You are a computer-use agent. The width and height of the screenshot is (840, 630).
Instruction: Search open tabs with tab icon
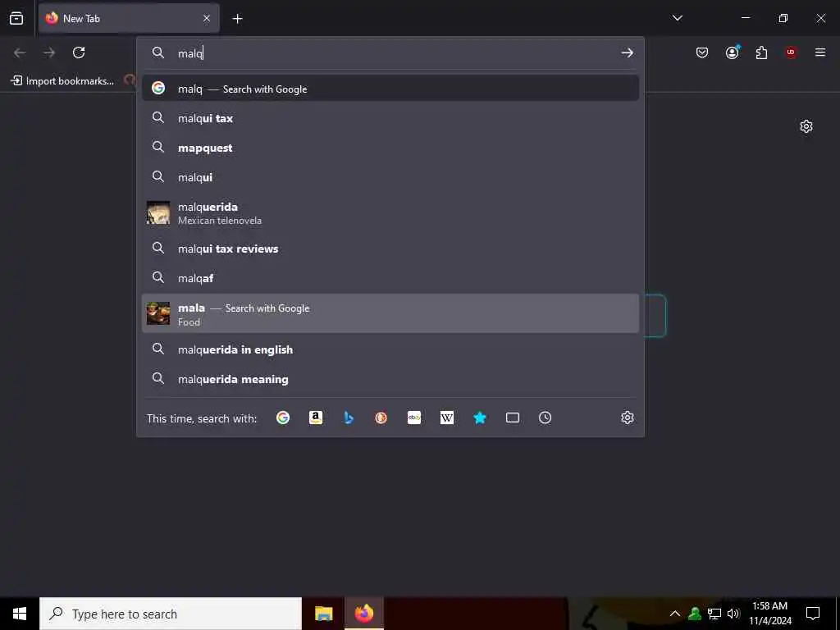click(x=513, y=418)
